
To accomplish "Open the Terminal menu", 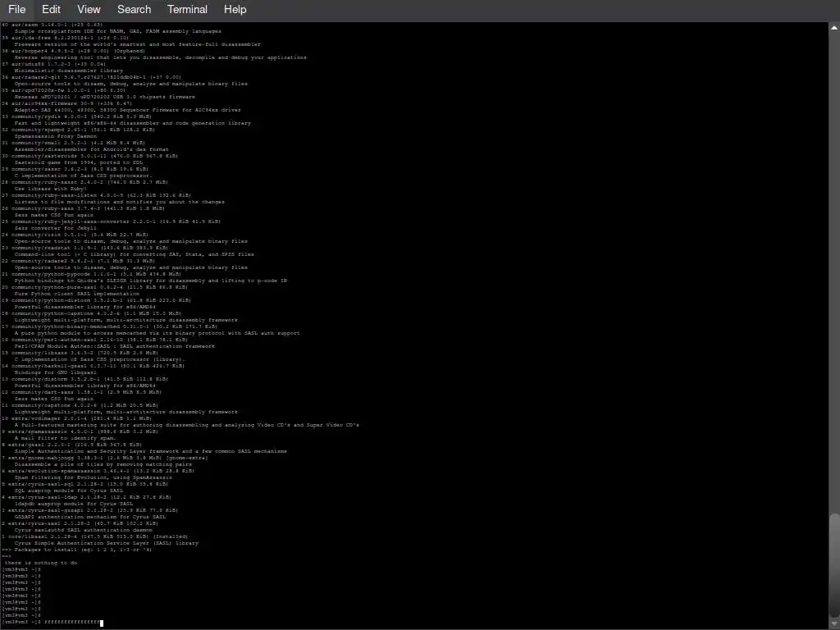I will [187, 9].
